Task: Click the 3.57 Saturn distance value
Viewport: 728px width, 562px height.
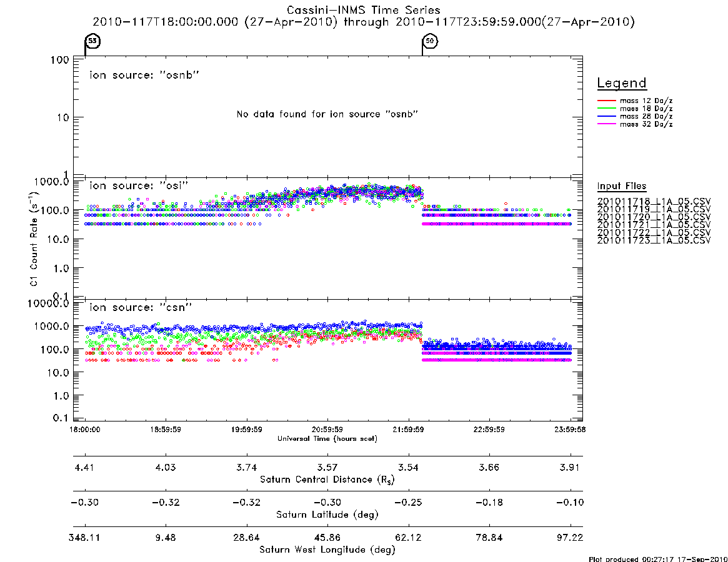Action: [x=327, y=467]
